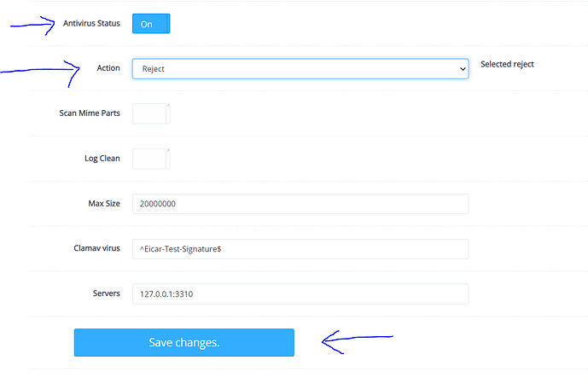Click the Servers label
The width and height of the screenshot is (588, 383).
point(107,293)
